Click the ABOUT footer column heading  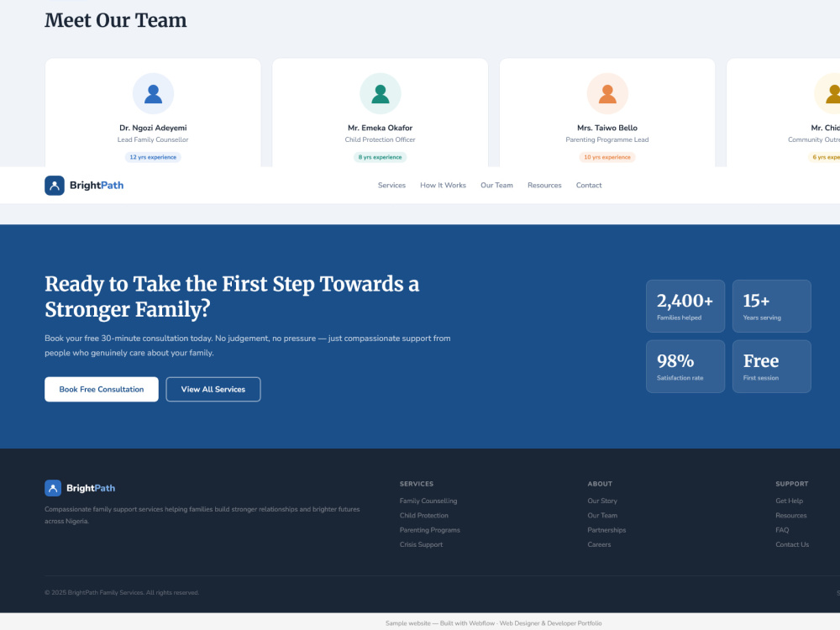(600, 484)
